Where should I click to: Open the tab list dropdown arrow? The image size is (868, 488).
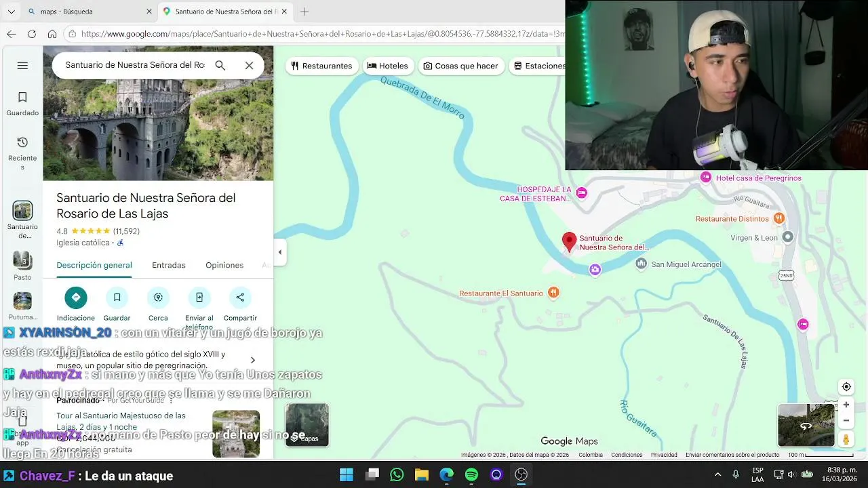tap(11, 12)
